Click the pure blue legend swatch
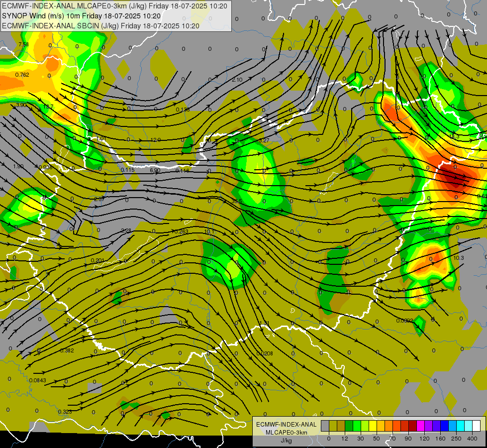The image size is (487, 448). pos(445,426)
